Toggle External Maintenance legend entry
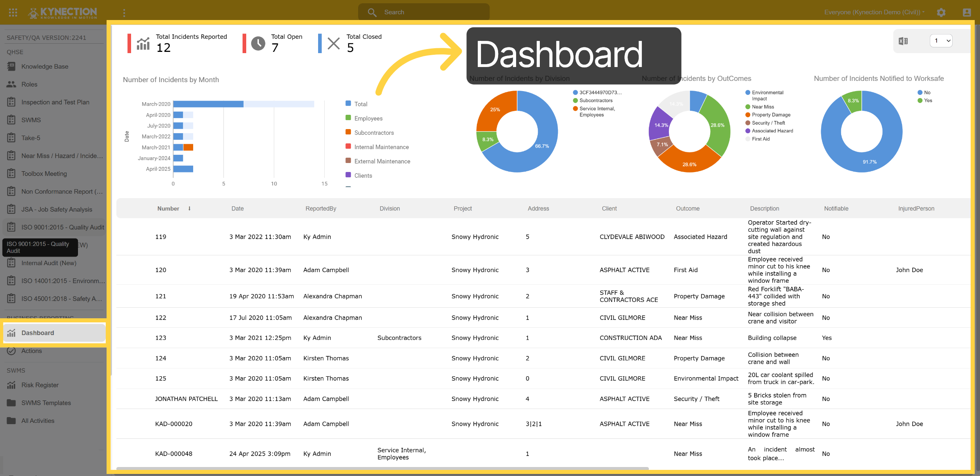This screenshot has height=476, width=980. (x=378, y=161)
